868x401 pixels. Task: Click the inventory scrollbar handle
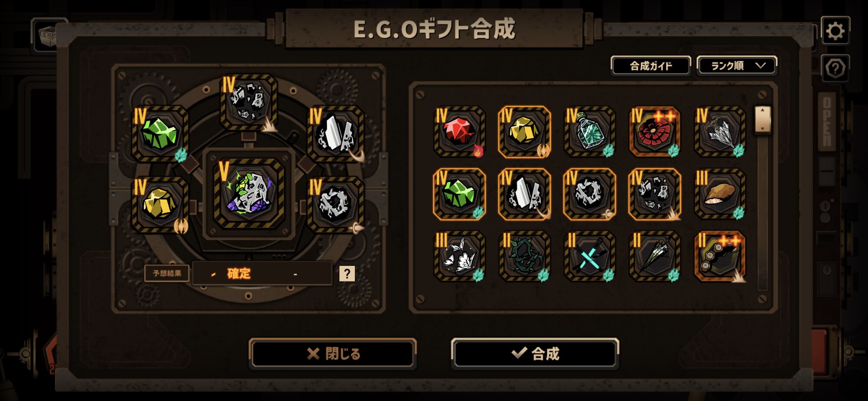click(763, 119)
